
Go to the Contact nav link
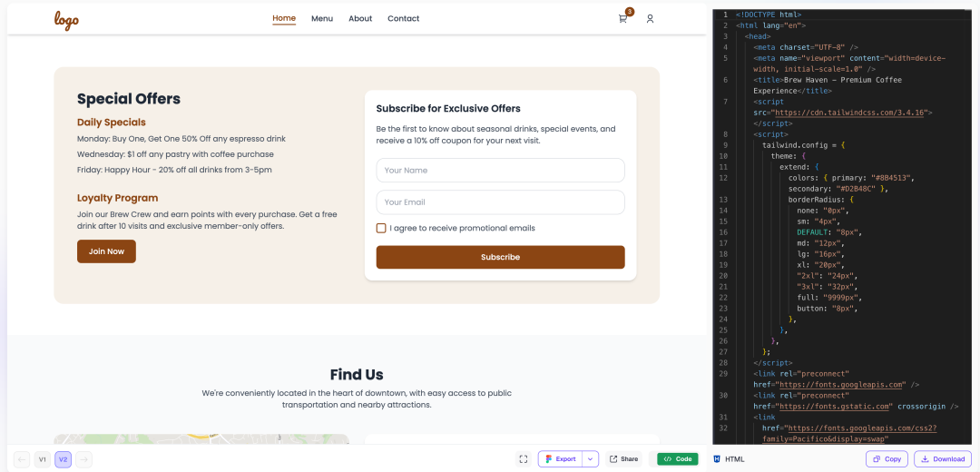tap(403, 19)
